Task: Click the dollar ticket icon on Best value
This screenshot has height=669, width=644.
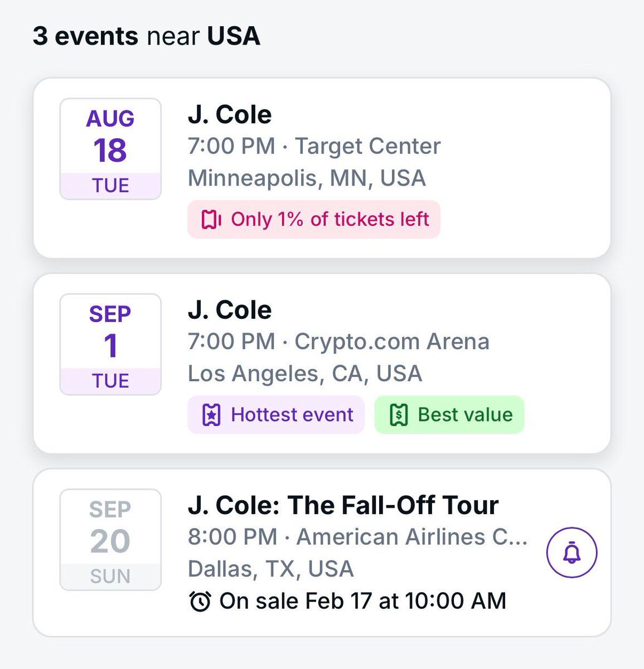Action: coord(399,415)
